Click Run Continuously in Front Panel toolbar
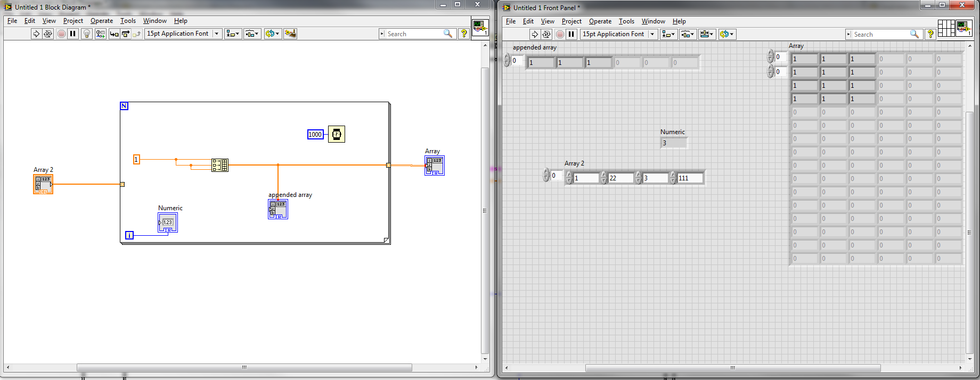This screenshot has width=980, height=380. (x=546, y=34)
